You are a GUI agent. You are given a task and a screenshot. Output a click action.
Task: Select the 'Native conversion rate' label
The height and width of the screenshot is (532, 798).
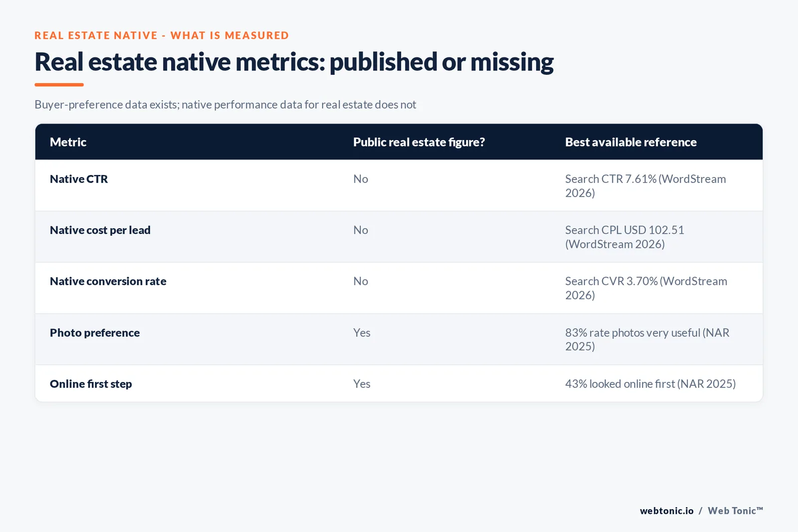[x=108, y=281]
